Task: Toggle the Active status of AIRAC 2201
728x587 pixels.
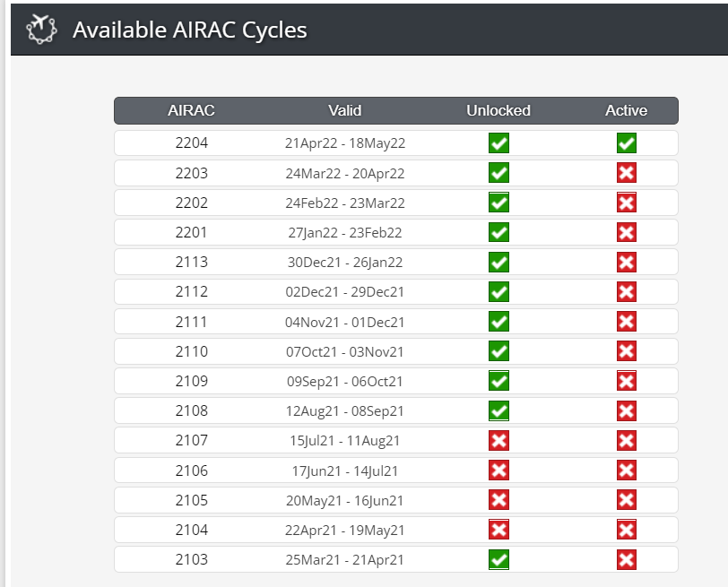Action: pos(627,232)
